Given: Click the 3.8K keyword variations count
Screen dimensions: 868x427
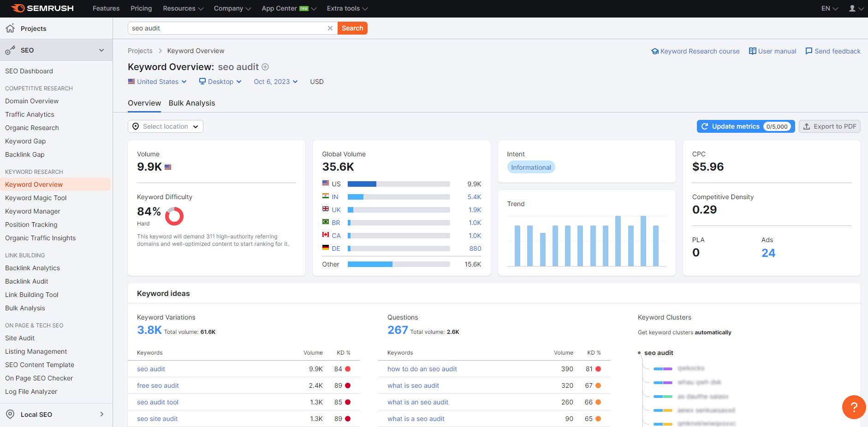Looking at the screenshot, I should tap(149, 330).
